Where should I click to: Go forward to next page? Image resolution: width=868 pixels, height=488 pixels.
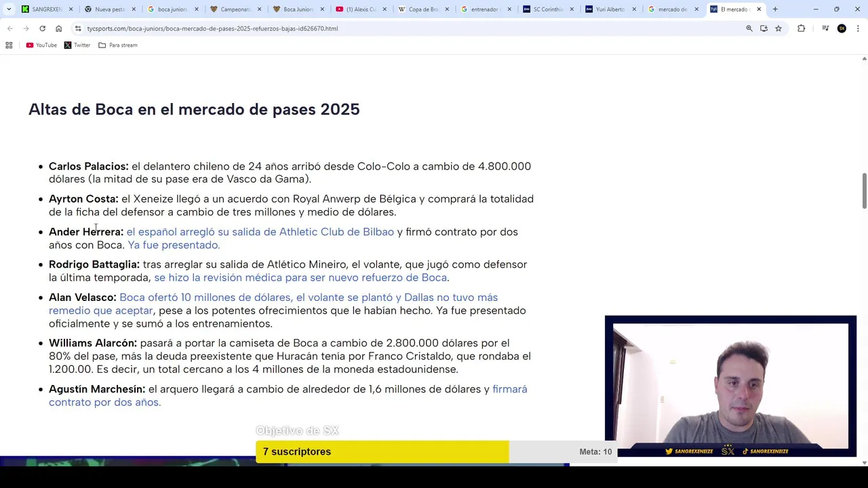point(26,28)
